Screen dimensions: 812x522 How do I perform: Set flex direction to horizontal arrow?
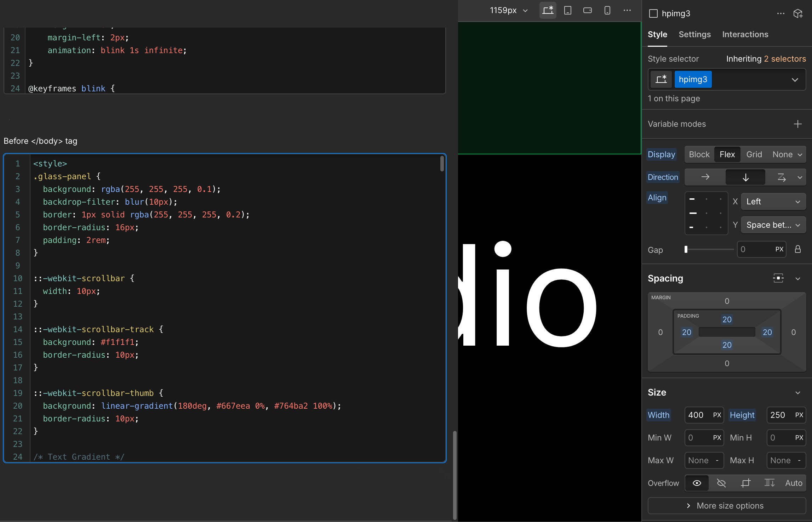(x=705, y=177)
